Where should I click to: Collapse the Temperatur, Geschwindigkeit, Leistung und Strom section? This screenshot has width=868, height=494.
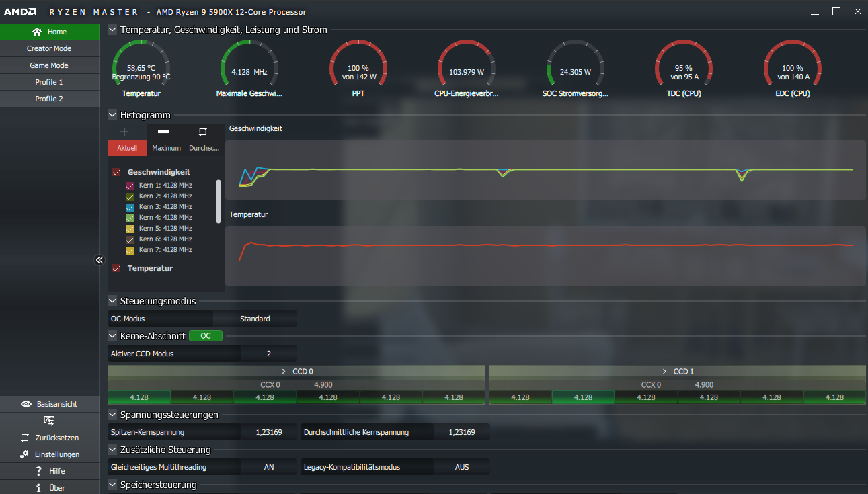coord(112,30)
